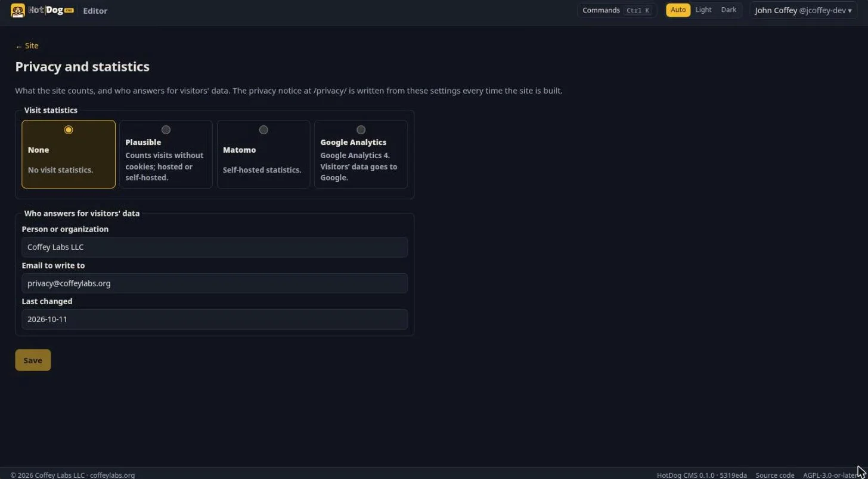Click the Privacy and statistics heading
The width and height of the screenshot is (868, 479).
[82, 67]
